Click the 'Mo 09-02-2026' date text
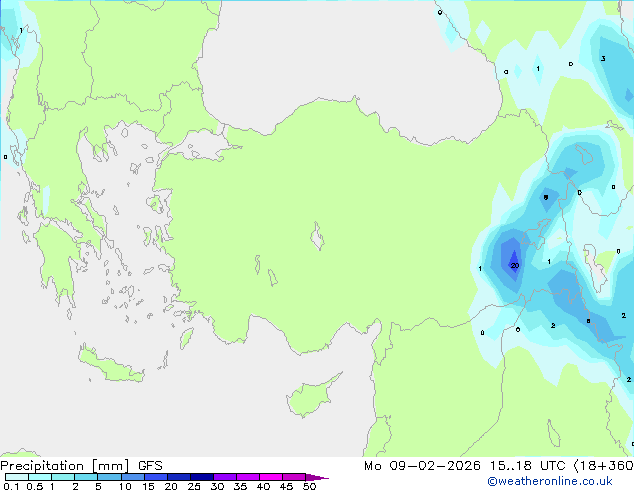This screenshot has height=490, width=634. [x=422, y=466]
